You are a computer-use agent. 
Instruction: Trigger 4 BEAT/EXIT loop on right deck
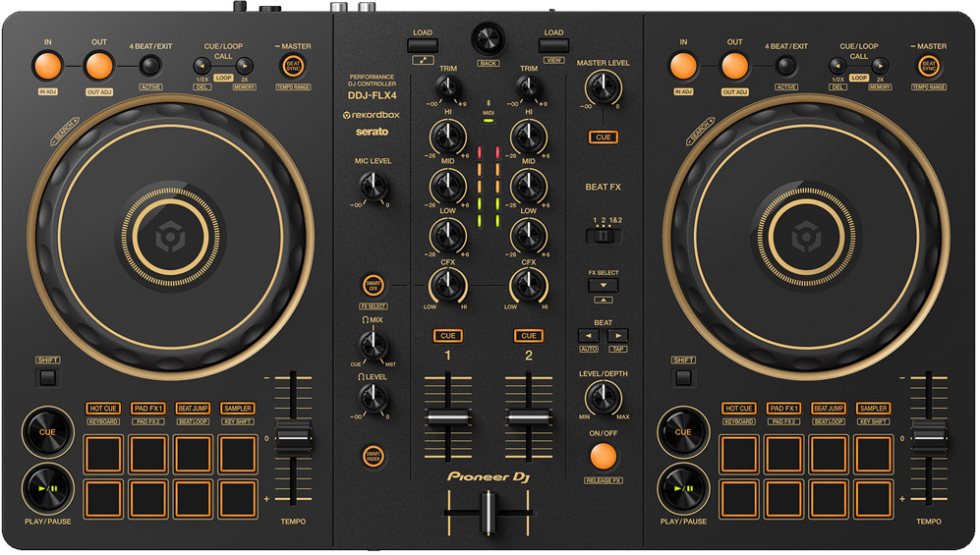click(x=785, y=66)
